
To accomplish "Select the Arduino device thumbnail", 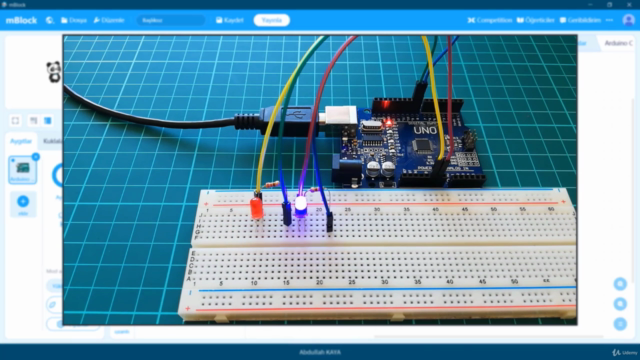I will click(22, 169).
